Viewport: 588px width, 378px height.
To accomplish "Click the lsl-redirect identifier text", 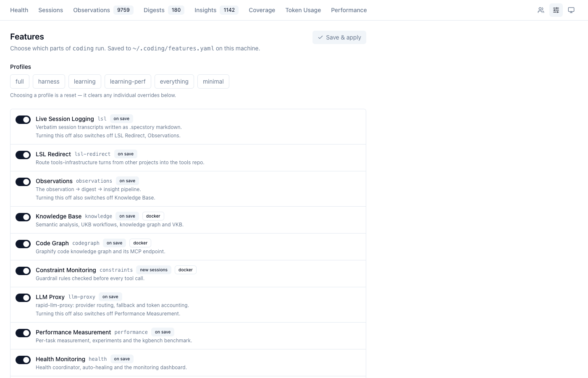I will tap(92, 154).
